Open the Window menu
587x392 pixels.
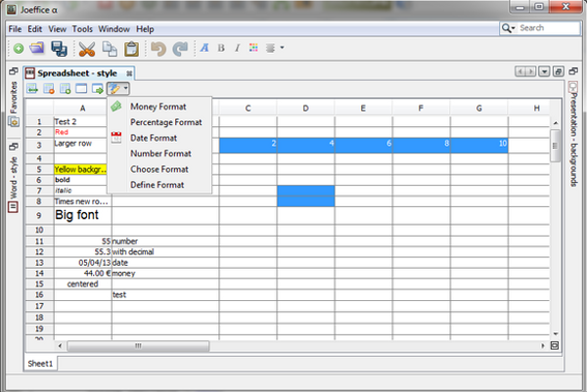114,29
